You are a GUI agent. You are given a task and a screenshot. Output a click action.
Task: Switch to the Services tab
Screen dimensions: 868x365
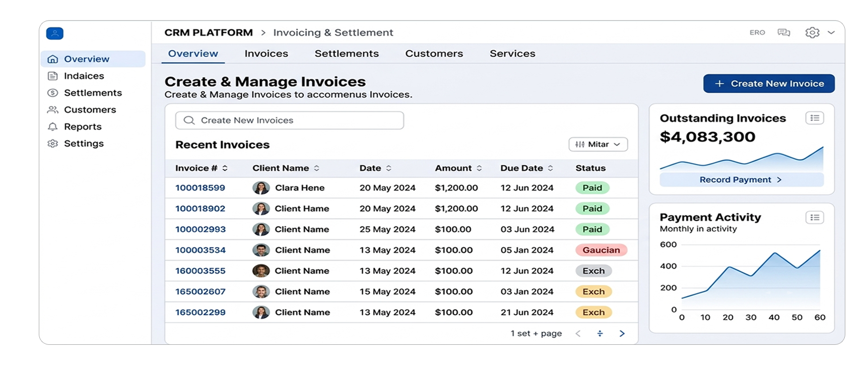pos(512,53)
